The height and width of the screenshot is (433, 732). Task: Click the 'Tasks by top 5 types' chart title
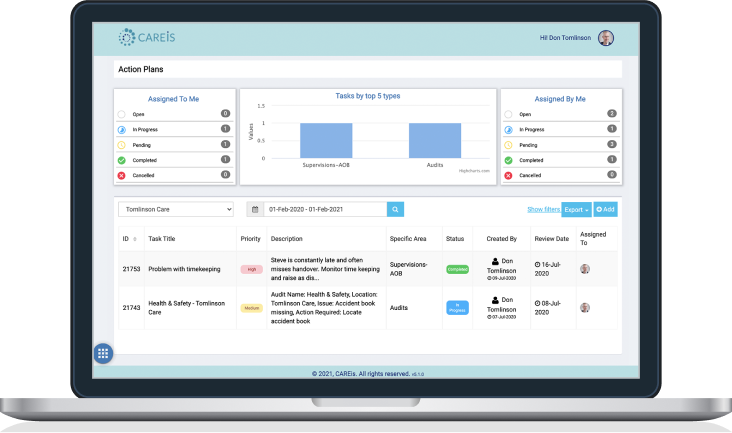[368, 96]
